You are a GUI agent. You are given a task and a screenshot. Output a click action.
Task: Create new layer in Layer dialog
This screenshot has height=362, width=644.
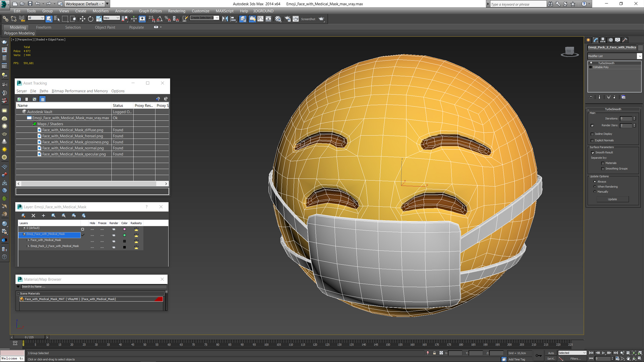23,216
